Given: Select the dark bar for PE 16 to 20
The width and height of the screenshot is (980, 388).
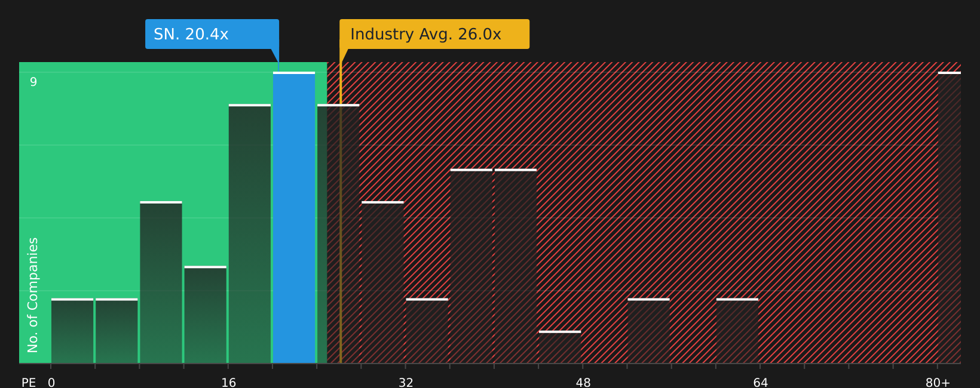Looking at the screenshot, I should [250, 234].
